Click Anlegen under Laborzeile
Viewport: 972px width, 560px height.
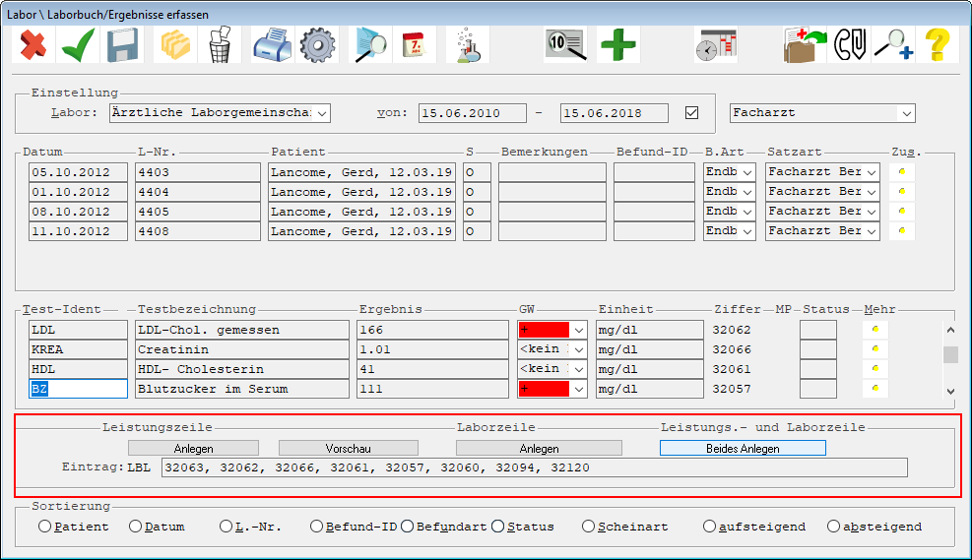540,448
